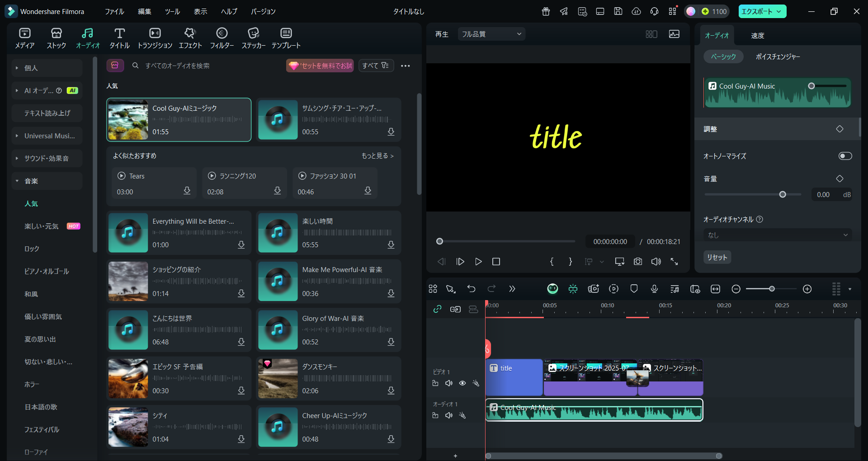This screenshot has height=461, width=868.
Task: Click the もっと見る link
Action: [x=377, y=155]
